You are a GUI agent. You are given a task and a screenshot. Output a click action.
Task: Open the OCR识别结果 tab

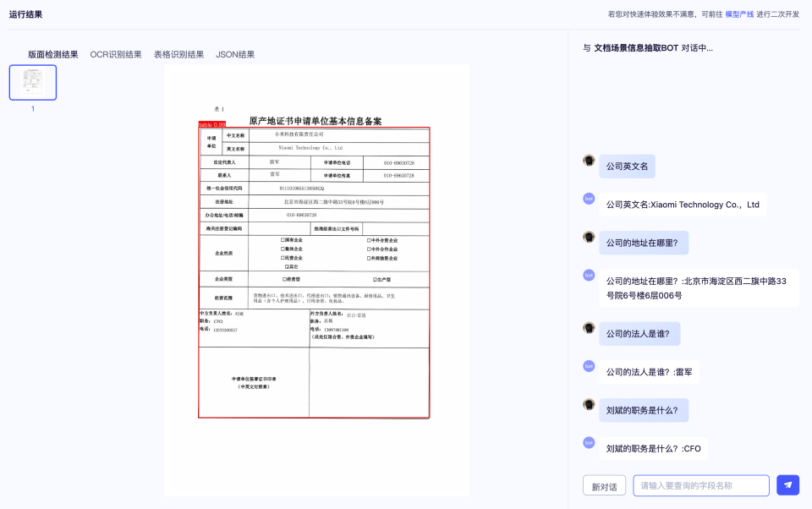point(116,54)
